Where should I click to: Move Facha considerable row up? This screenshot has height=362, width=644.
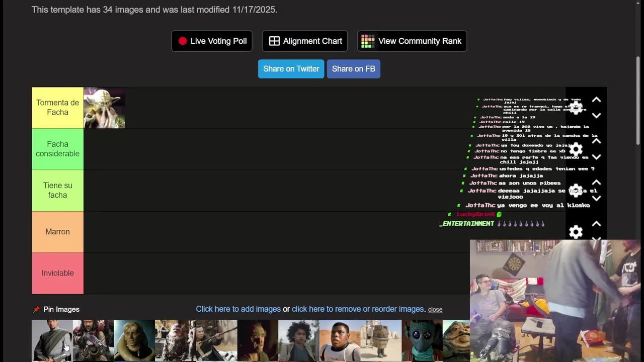pyautogui.click(x=596, y=141)
